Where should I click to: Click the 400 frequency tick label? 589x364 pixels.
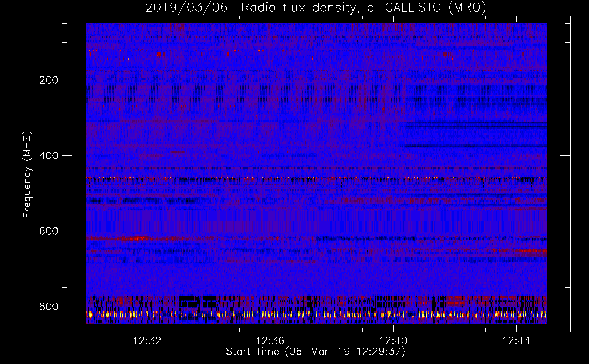point(48,156)
